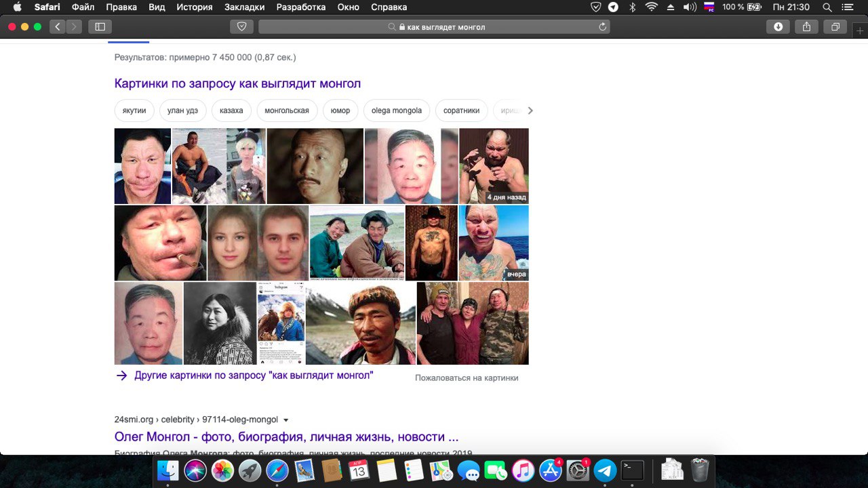
Task: Reload the page from the address bar
Action: (602, 27)
